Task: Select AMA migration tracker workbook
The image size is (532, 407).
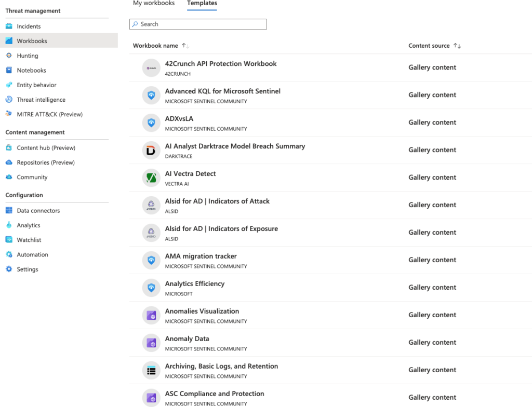Action: tap(201, 256)
